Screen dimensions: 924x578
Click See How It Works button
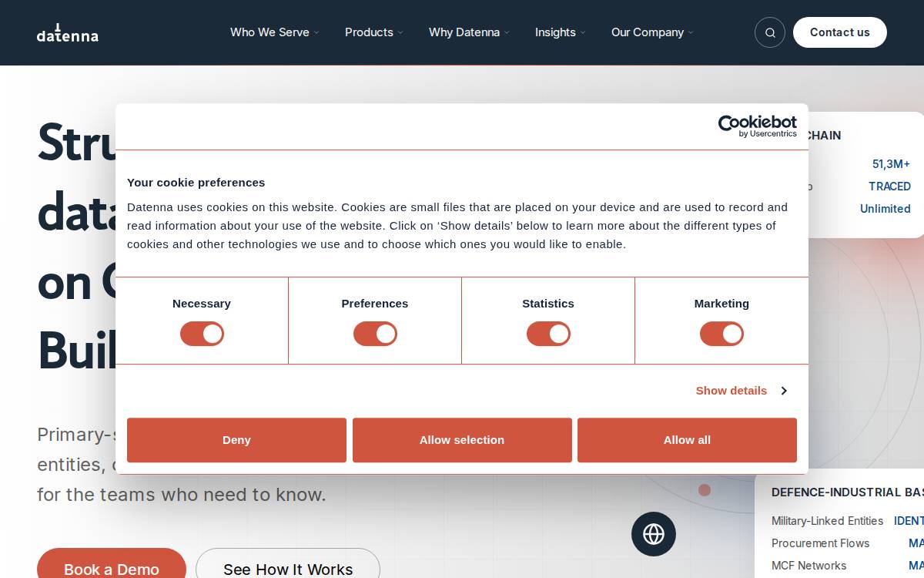click(288, 564)
